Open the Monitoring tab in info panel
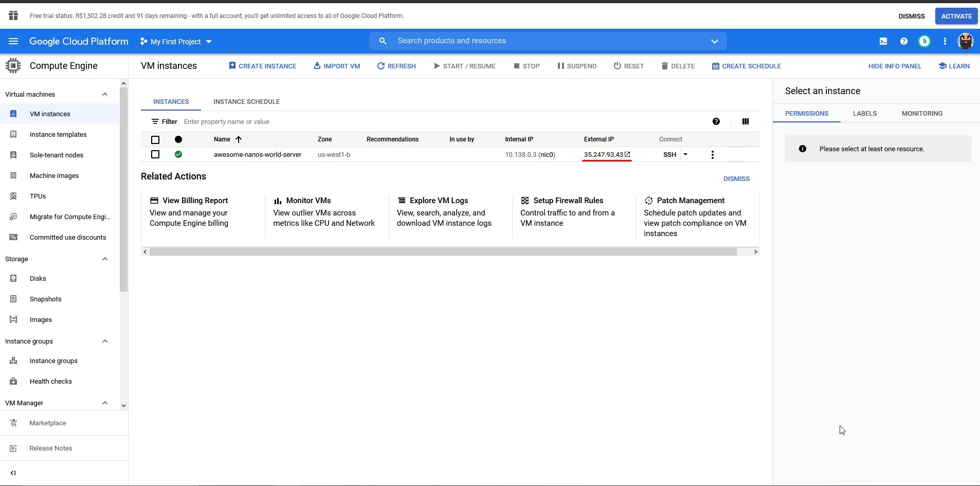 point(922,114)
